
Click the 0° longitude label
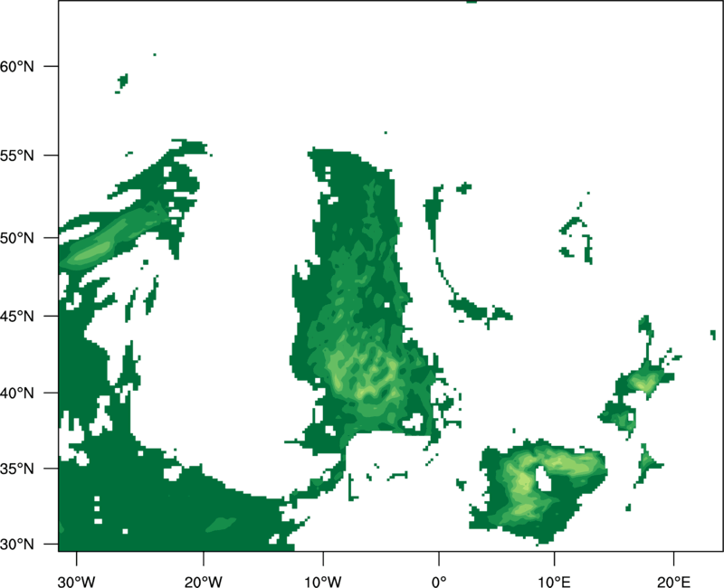(439, 582)
